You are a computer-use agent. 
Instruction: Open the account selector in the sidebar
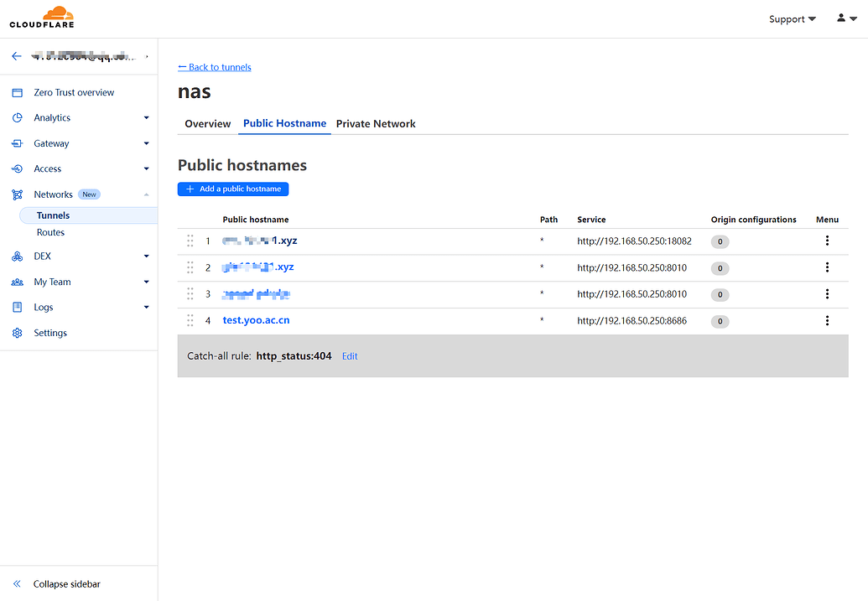coord(91,56)
